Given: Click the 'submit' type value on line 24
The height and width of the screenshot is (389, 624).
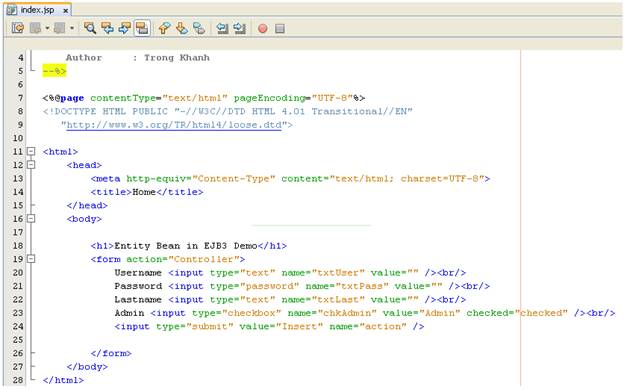Looking at the screenshot, I should click(x=210, y=326).
